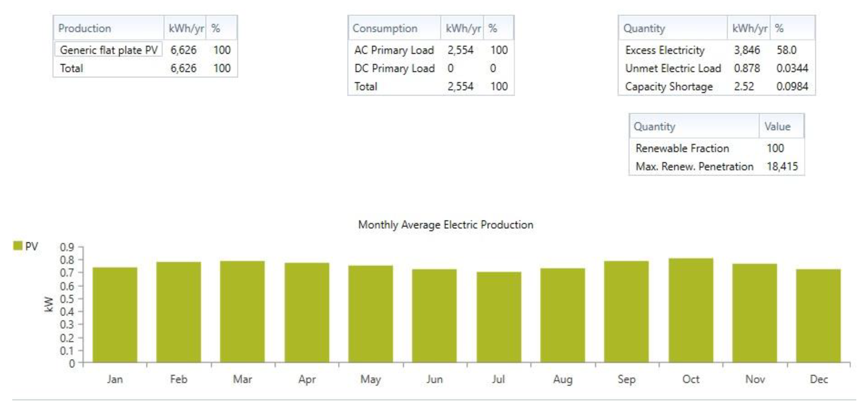This screenshot has height=412, width=868.
Task: Select the Capacity Shortage row
Action: tap(669, 87)
